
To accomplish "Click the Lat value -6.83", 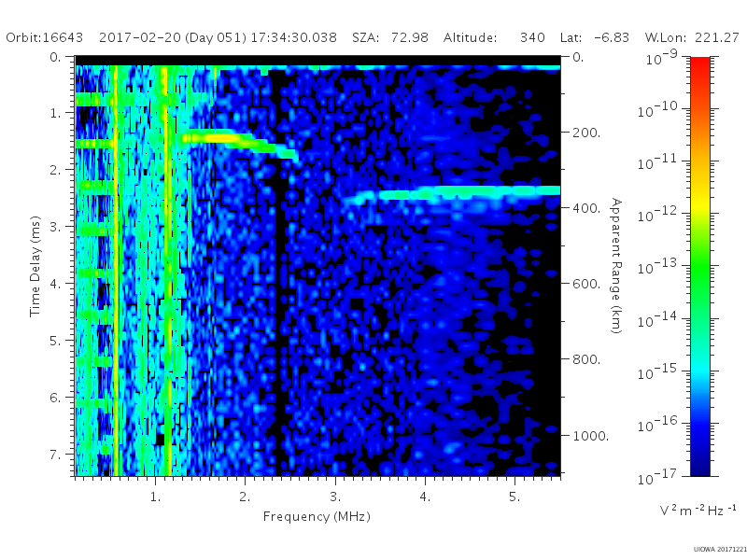I will 612,37.
